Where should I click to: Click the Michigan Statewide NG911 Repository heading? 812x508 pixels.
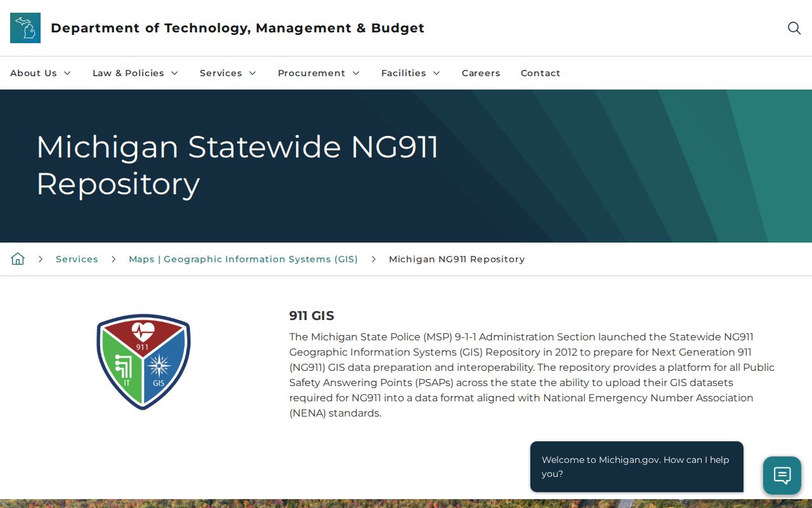[x=237, y=165]
